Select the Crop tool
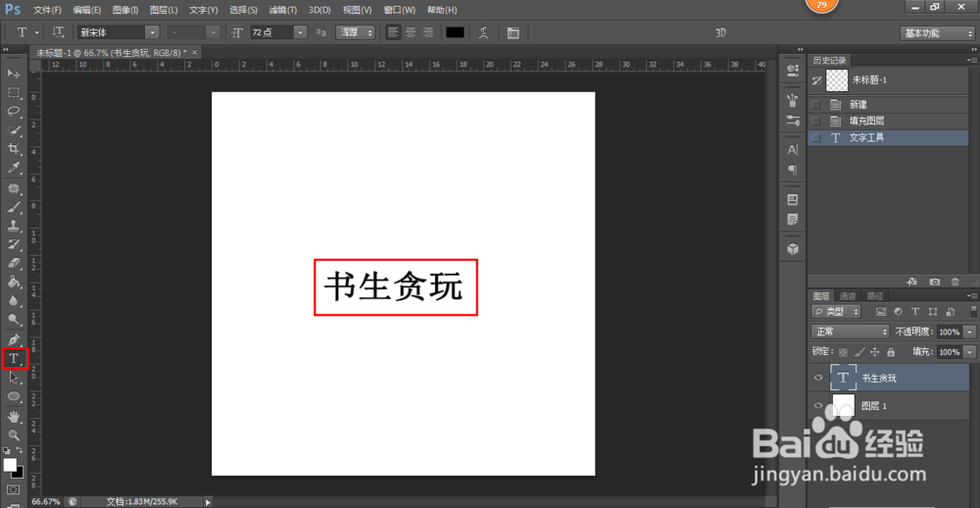Viewport: 980px width, 508px height. (x=14, y=149)
